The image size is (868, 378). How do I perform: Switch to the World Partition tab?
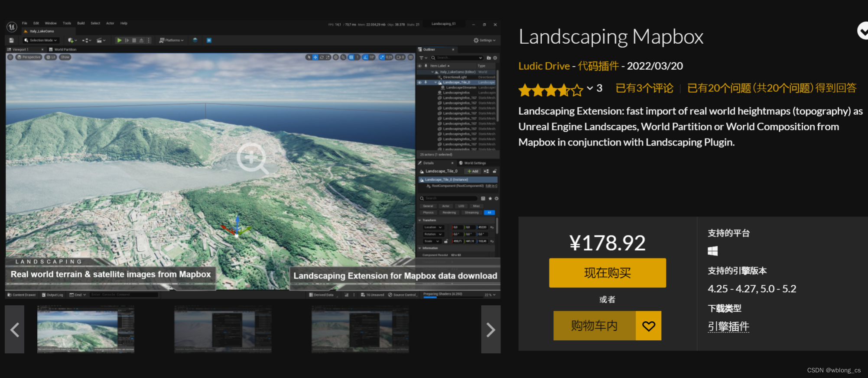tap(63, 49)
